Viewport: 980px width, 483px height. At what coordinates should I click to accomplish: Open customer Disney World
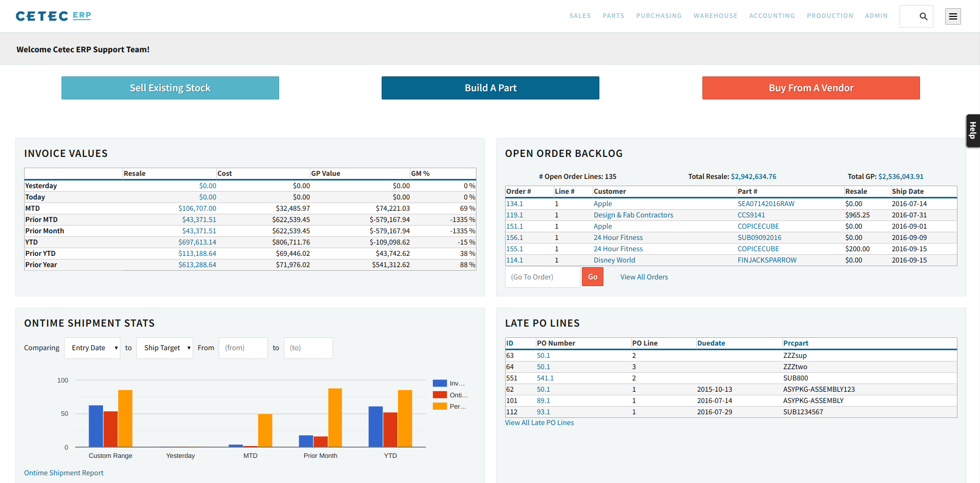click(x=614, y=260)
